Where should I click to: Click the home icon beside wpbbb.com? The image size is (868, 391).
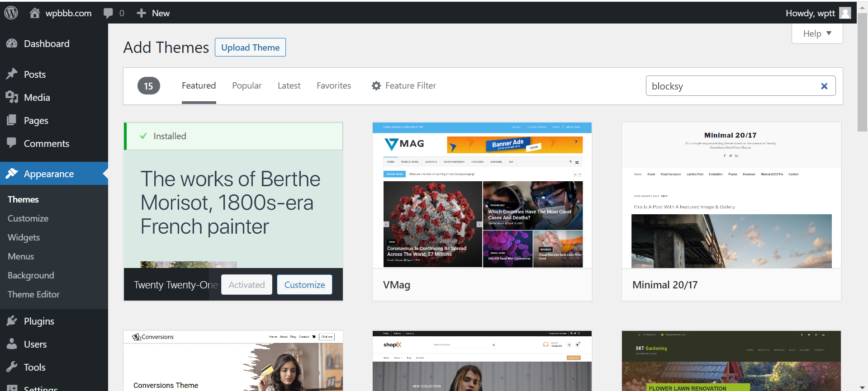(35, 13)
